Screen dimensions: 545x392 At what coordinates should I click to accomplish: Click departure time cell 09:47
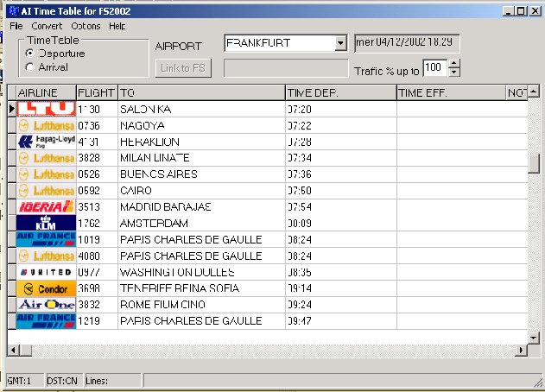[341, 320]
